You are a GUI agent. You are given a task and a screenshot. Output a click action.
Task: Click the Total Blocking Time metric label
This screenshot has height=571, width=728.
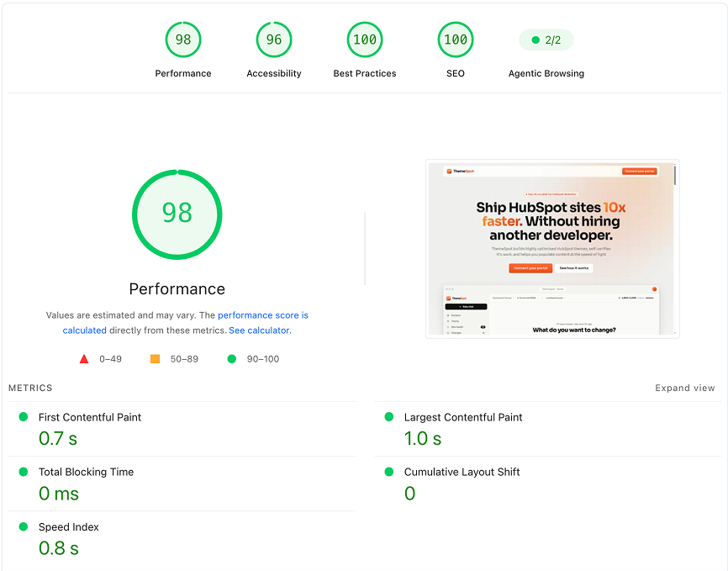pyautogui.click(x=86, y=472)
